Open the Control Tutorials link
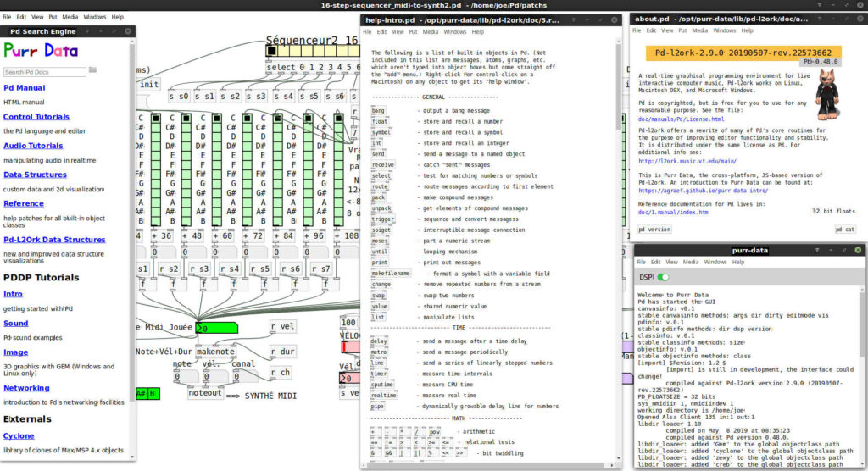 tap(36, 117)
